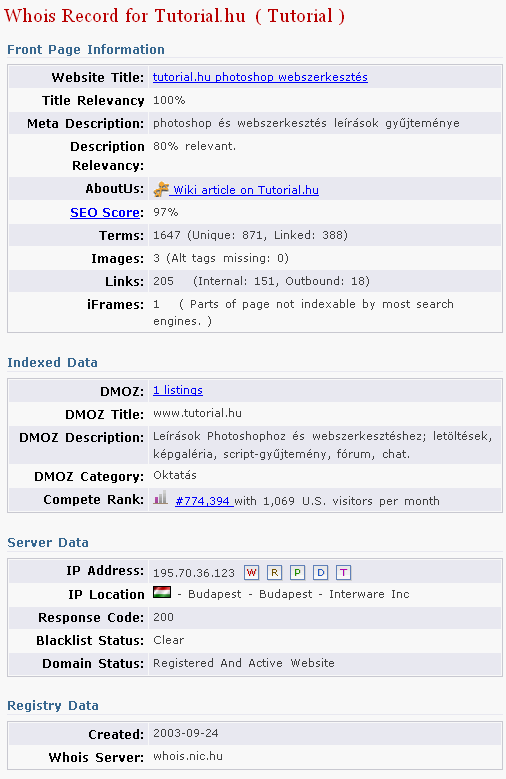Click the Blacklist Status Clear value
The width and height of the screenshot is (506, 779).
169,640
